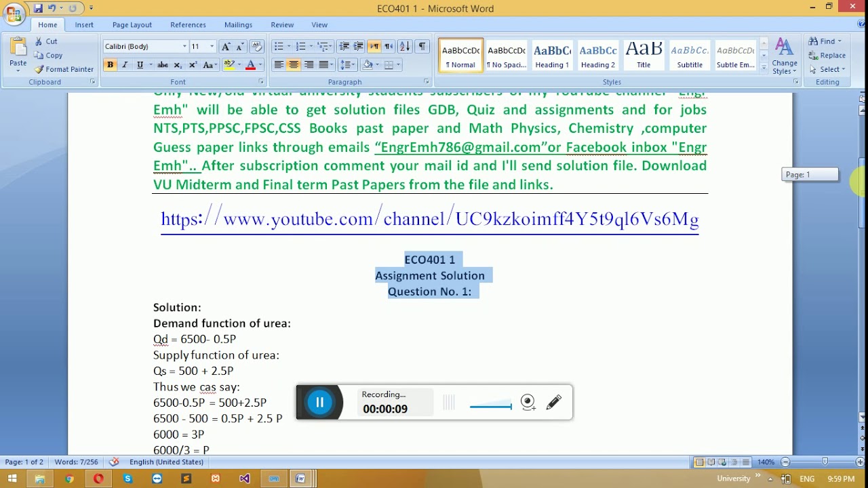
Task: Shrink font size with smaller A icon
Action: click(x=239, y=46)
